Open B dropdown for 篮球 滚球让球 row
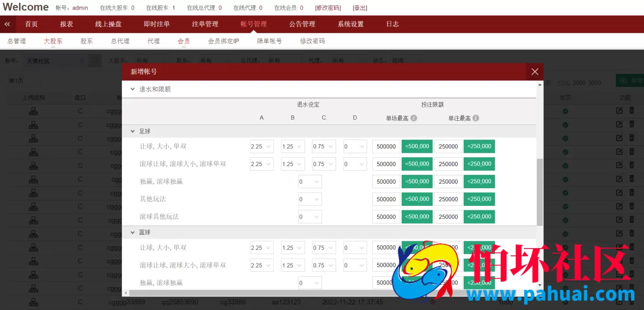Screen dimensions: 644x310 tap(293, 265)
